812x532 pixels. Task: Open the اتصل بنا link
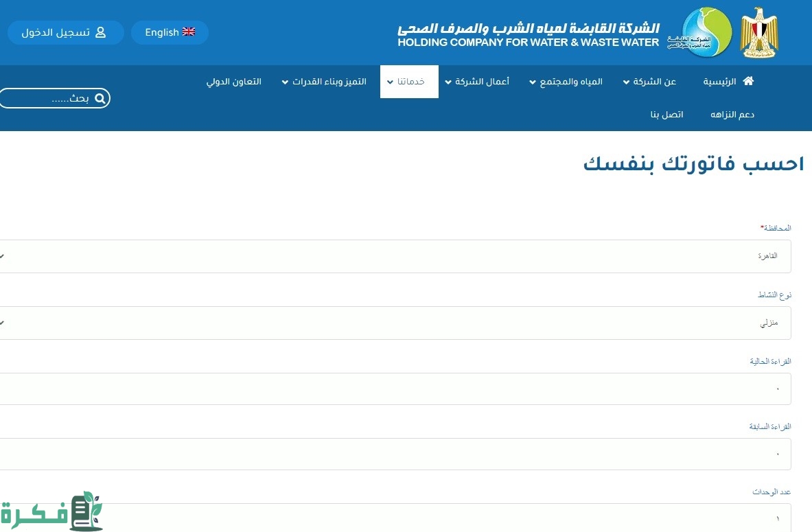666,115
